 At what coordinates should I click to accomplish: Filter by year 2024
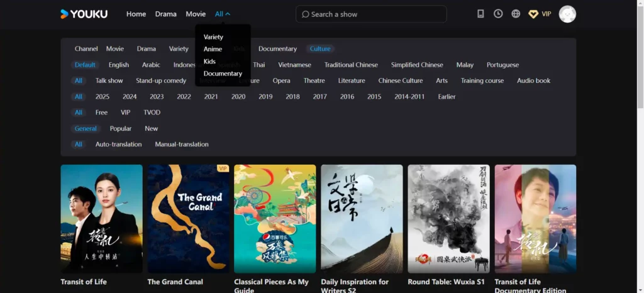pyautogui.click(x=130, y=97)
